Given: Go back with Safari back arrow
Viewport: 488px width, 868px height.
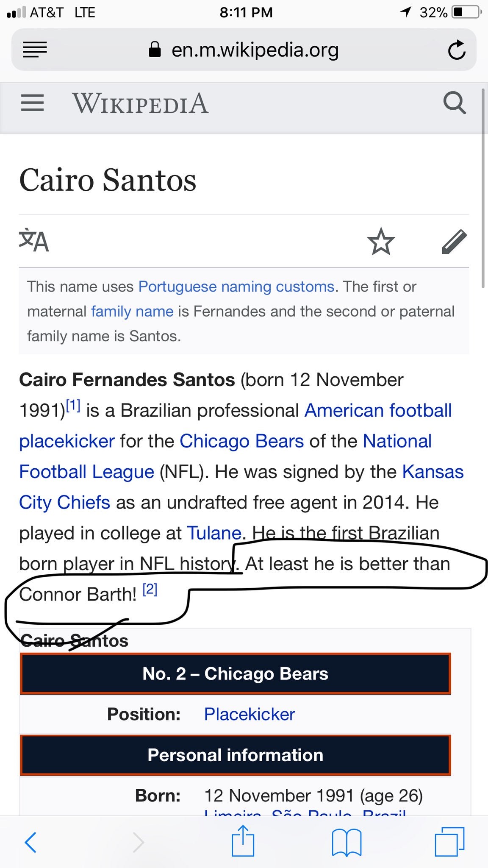Looking at the screenshot, I should pos(30,842).
